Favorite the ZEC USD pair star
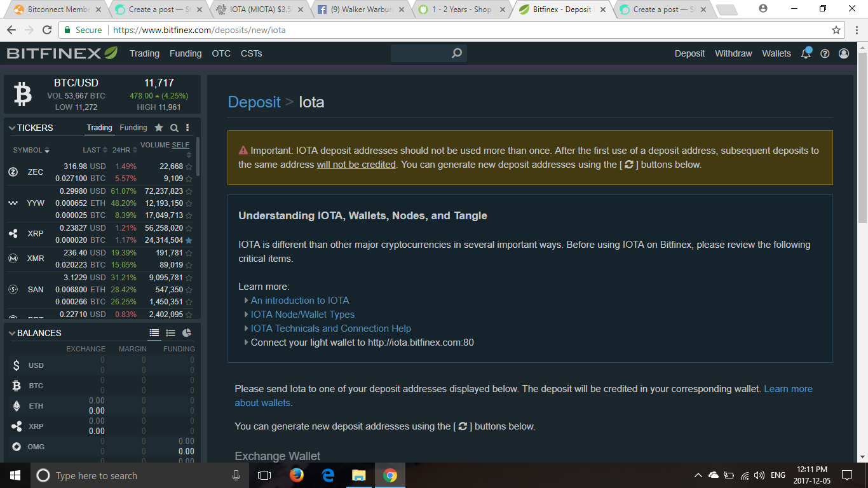 pyautogui.click(x=189, y=166)
